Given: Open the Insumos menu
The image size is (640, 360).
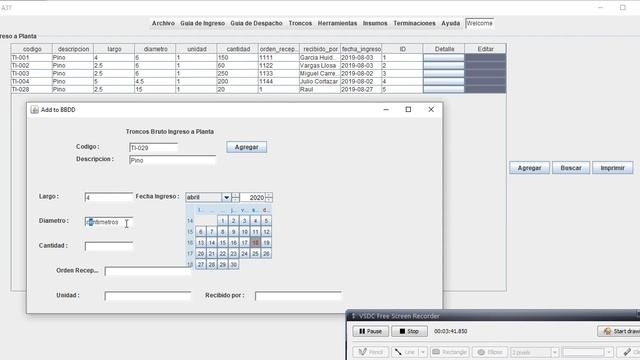Looking at the screenshot, I should pyautogui.click(x=375, y=23).
